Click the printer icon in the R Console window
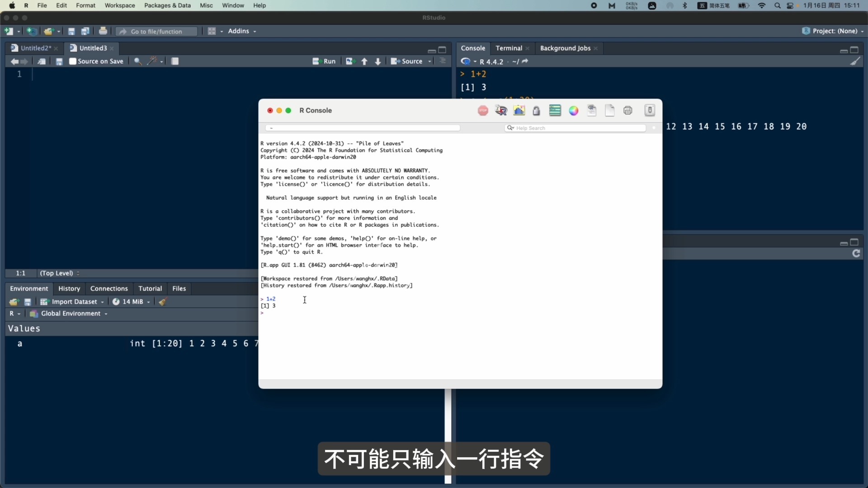Image resolution: width=868 pixels, height=488 pixels. click(x=628, y=110)
